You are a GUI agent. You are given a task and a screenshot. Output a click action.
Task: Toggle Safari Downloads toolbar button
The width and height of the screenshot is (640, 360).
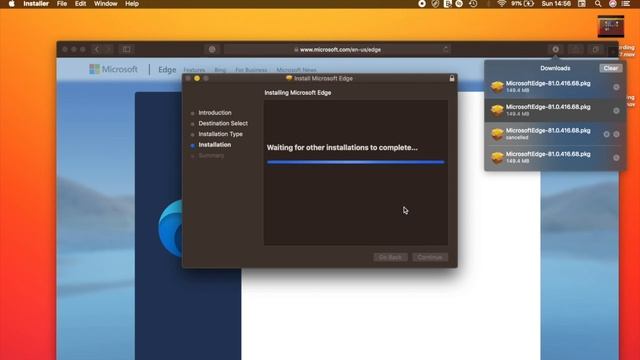pos(556,49)
